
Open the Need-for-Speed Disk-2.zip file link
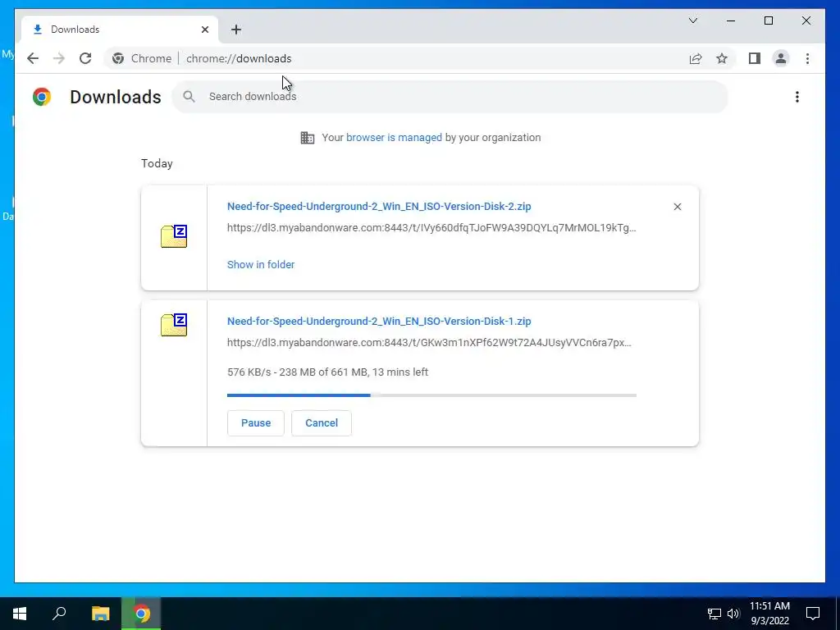(379, 206)
